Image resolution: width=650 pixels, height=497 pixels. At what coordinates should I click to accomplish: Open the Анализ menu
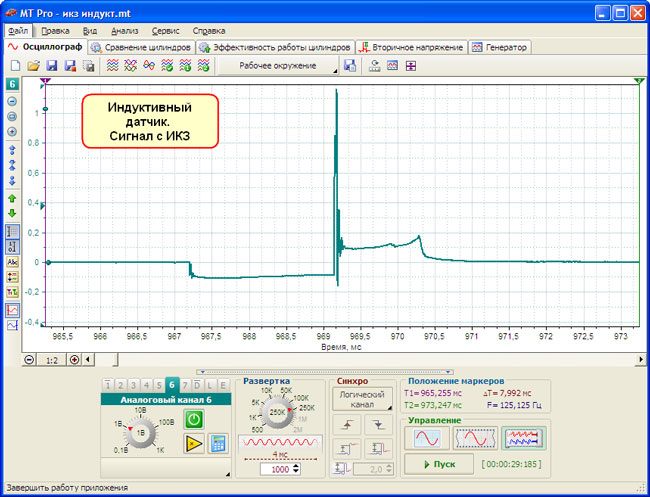click(125, 31)
